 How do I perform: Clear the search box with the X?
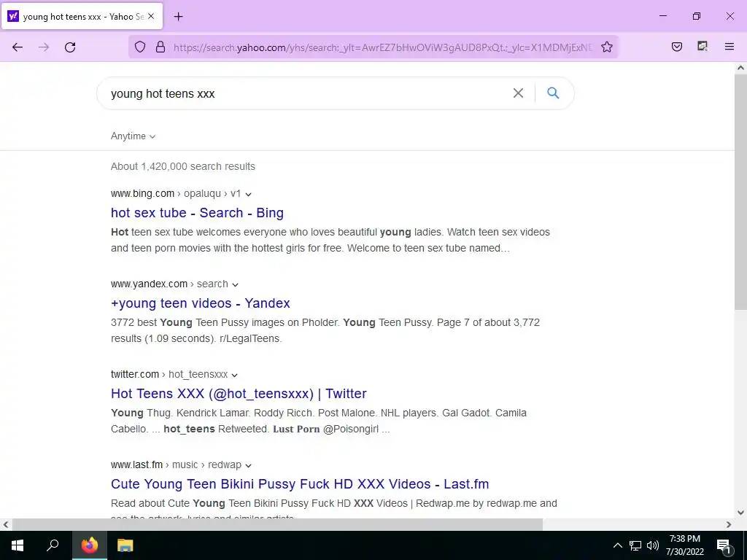[518, 93]
